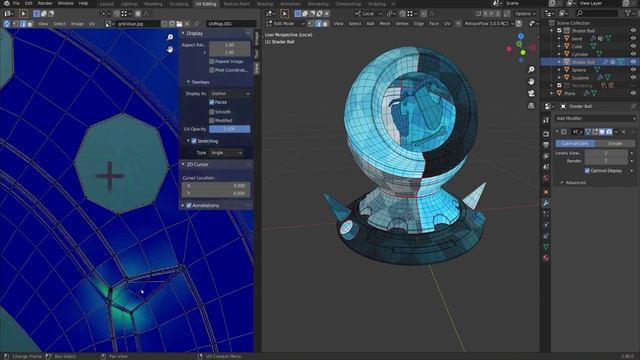The height and width of the screenshot is (360, 640).
Task: Select Catmull-Clark subdivision type
Action: pyautogui.click(x=575, y=144)
